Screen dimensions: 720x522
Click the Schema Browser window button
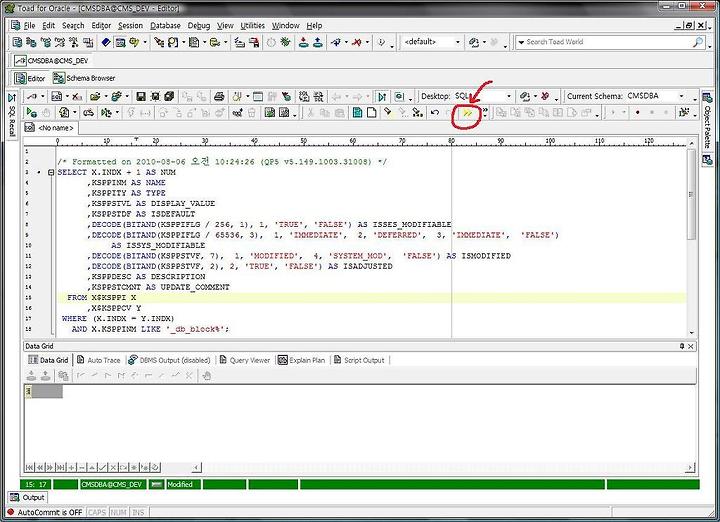coord(84,78)
